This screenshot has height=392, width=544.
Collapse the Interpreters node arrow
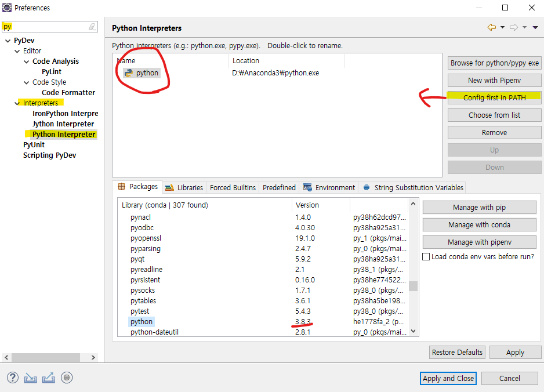coord(17,103)
